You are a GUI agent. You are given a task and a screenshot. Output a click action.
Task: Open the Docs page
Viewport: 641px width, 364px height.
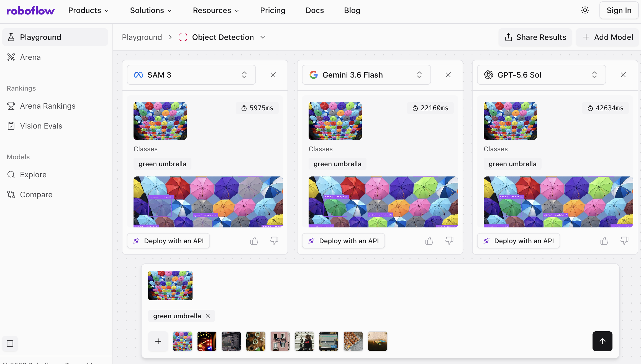[x=315, y=11]
